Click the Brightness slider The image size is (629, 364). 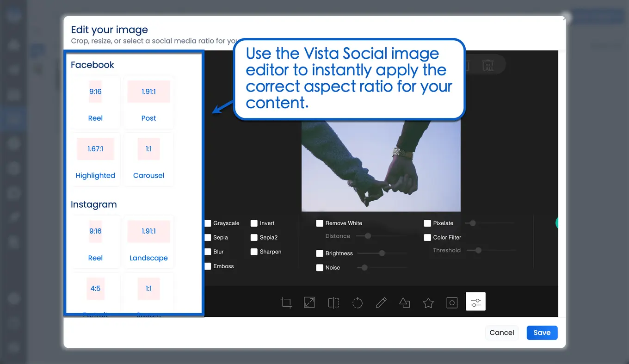[x=382, y=253]
